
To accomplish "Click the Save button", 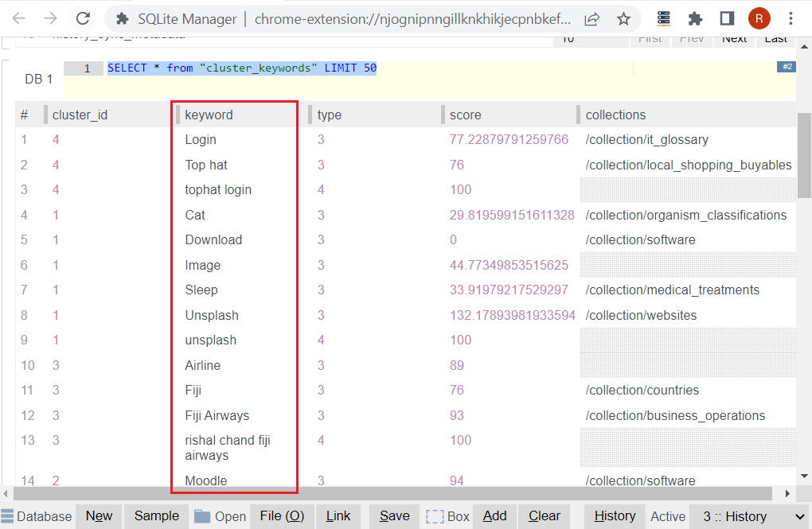I will 394,515.
